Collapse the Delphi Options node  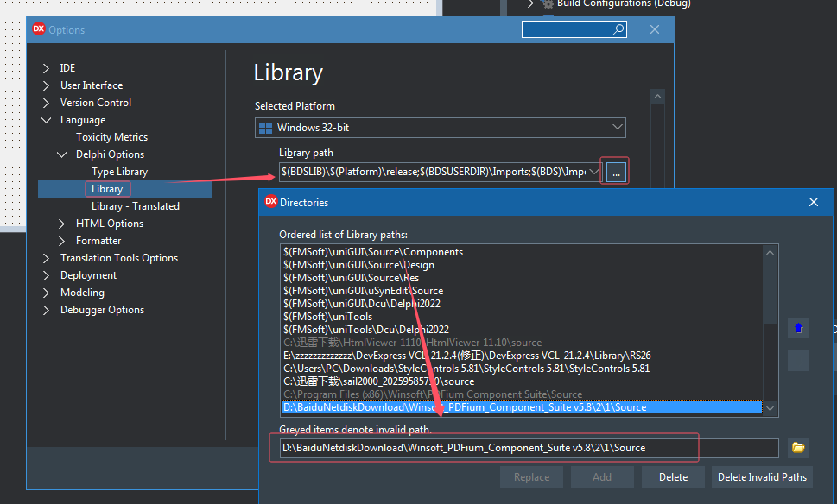[62, 154]
